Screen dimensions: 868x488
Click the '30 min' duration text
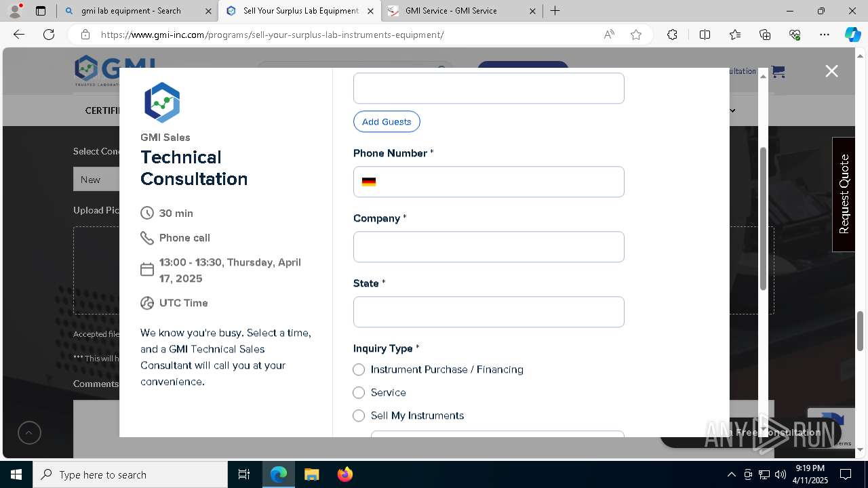(176, 213)
